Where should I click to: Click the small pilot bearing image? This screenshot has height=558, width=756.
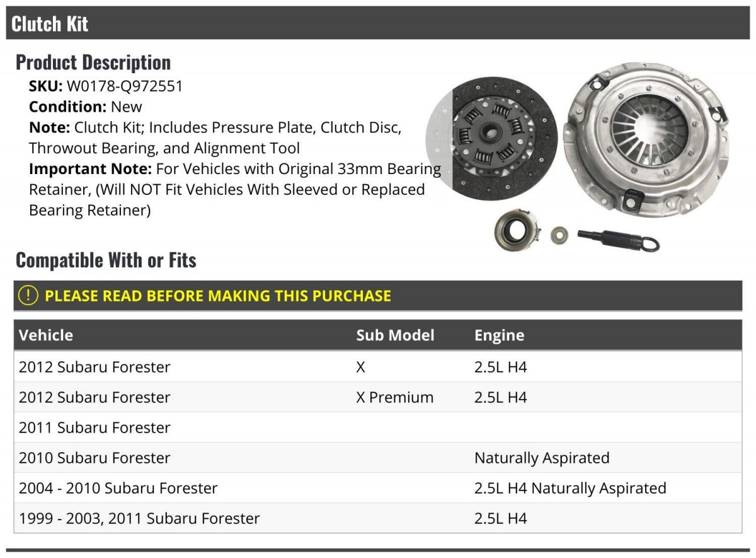point(556,236)
